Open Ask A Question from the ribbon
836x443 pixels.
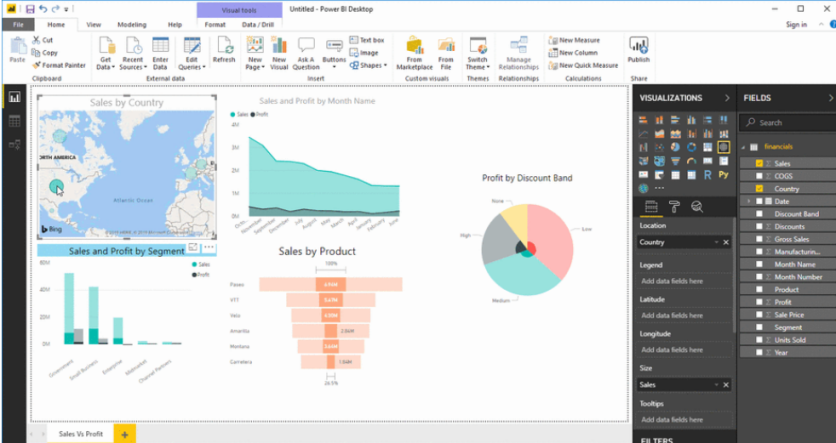click(306, 53)
